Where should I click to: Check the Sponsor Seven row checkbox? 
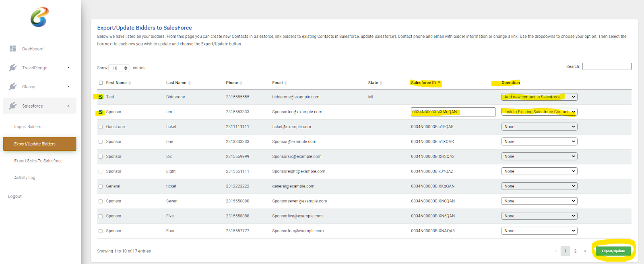coord(101,202)
